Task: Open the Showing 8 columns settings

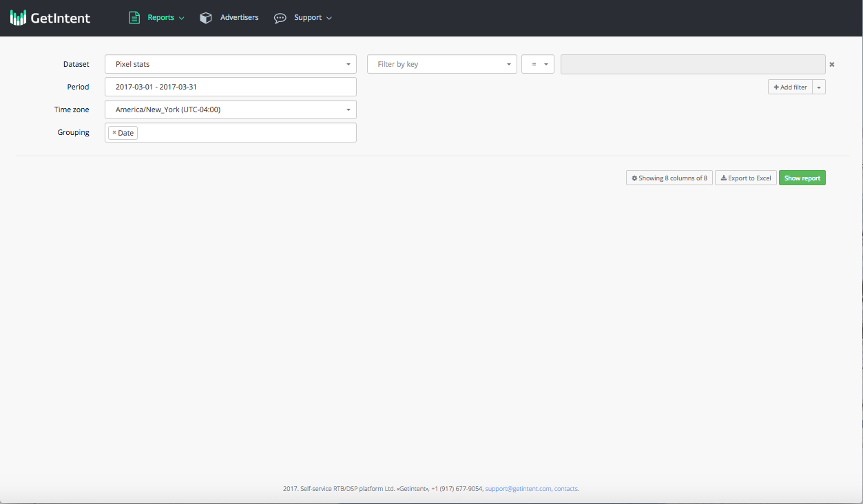Action: [x=669, y=178]
